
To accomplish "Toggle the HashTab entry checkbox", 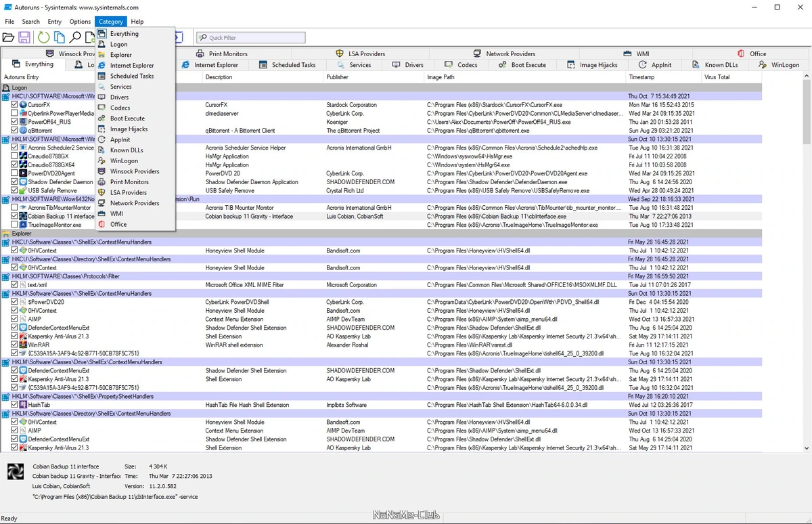I will pyautogui.click(x=15, y=405).
